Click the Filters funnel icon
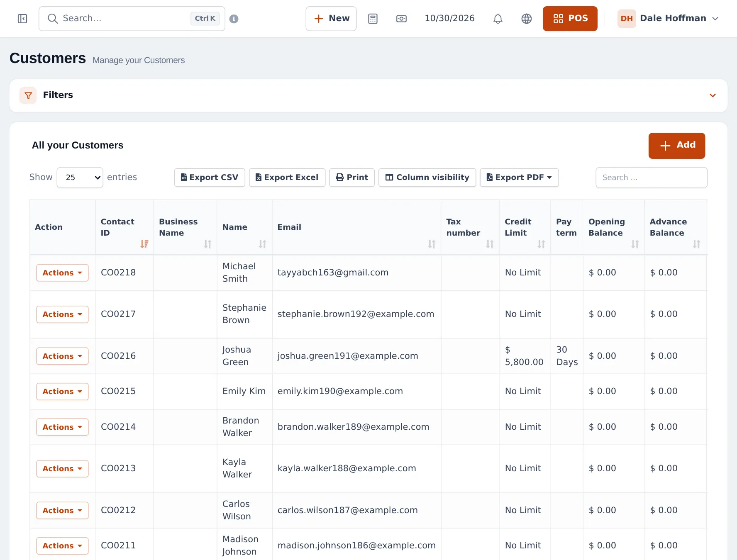737x560 pixels. (28, 95)
